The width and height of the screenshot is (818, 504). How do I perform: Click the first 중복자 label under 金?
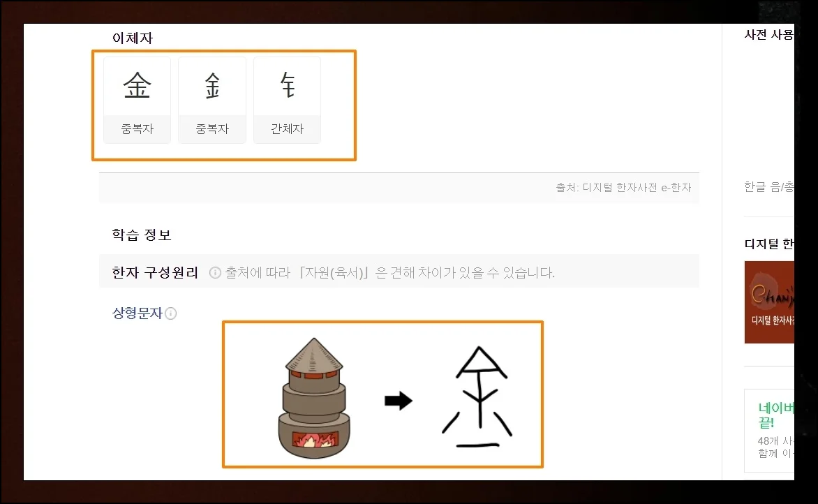(x=137, y=129)
